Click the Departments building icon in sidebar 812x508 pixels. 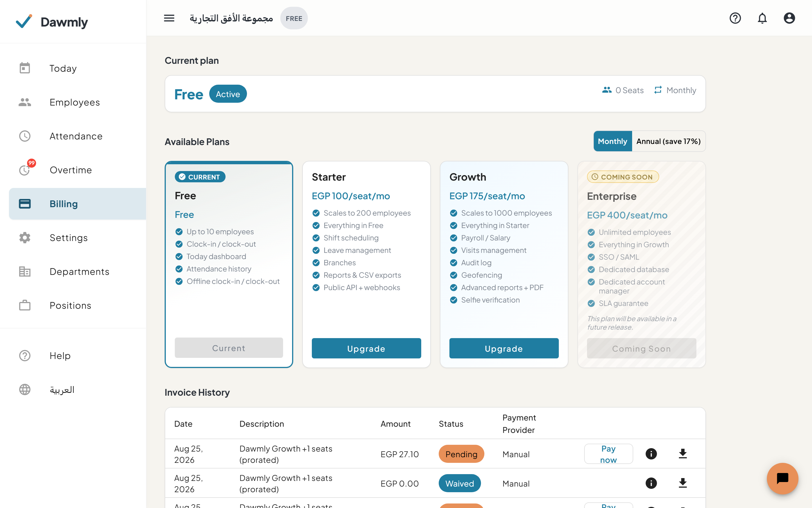point(25,271)
